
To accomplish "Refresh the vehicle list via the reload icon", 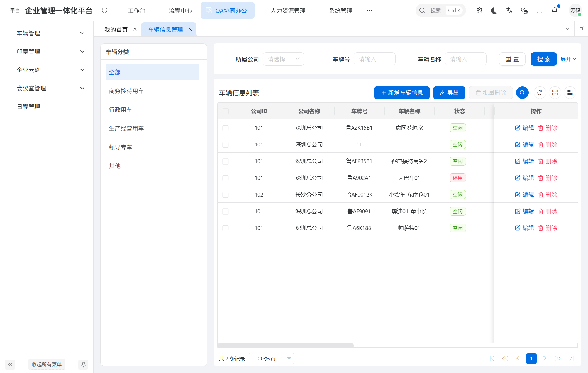I will (x=540, y=92).
